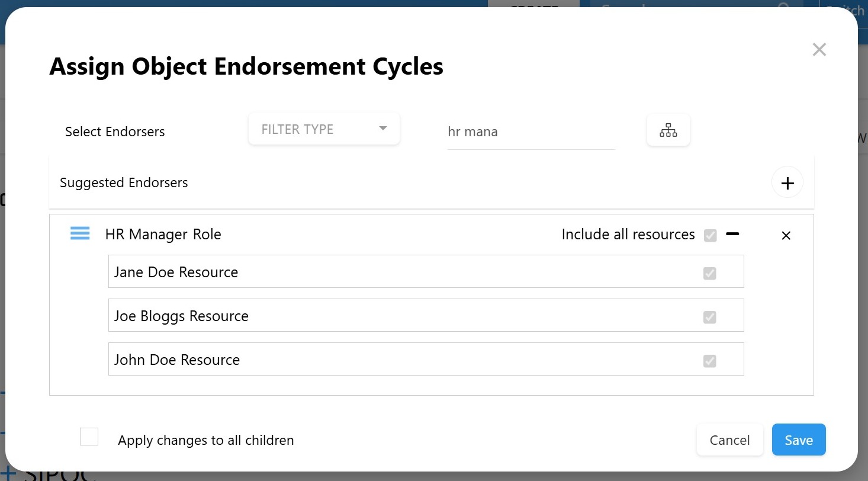The width and height of the screenshot is (868, 481).
Task: Toggle the John Doe Resource checkbox
Action: click(709, 361)
